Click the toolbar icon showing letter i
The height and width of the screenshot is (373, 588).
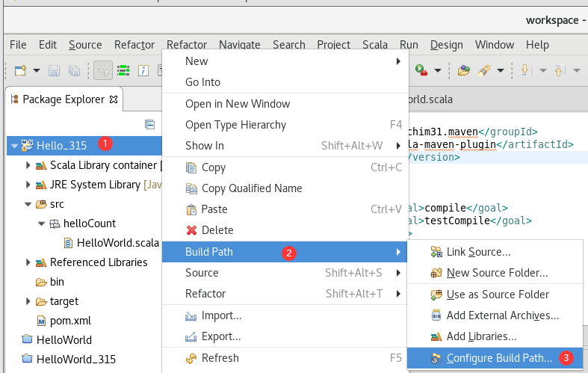[143, 70]
